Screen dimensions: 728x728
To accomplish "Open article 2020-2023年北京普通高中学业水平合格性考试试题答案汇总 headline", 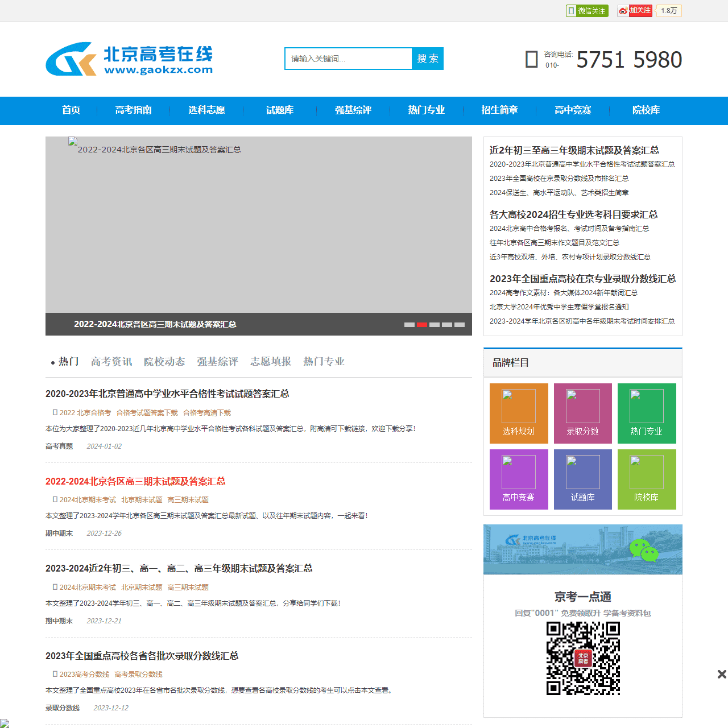I will 167,394.
